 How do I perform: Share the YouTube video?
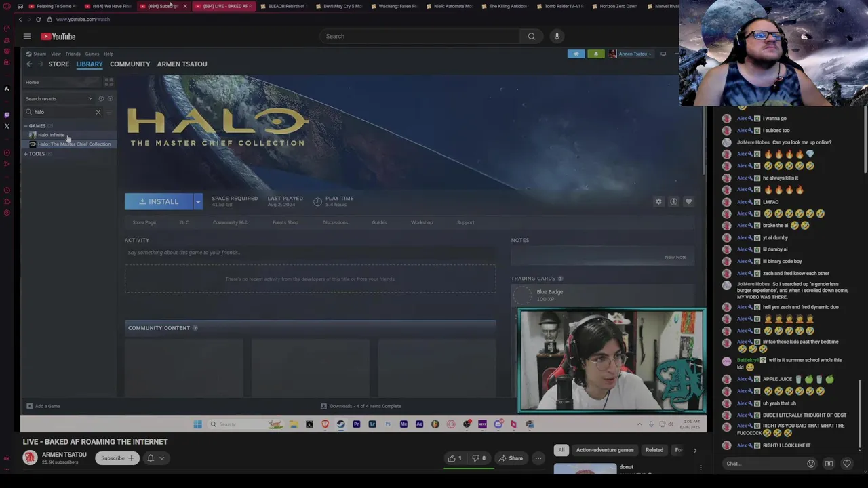[511, 458]
